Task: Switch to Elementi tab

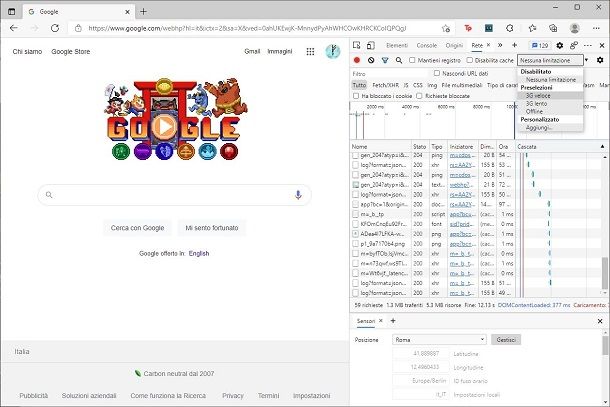Action: click(x=397, y=46)
